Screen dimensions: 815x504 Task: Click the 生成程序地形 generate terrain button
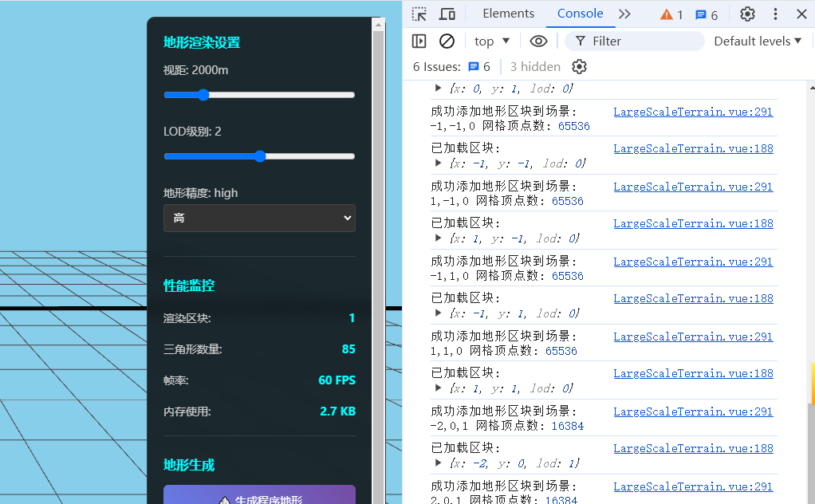259,496
